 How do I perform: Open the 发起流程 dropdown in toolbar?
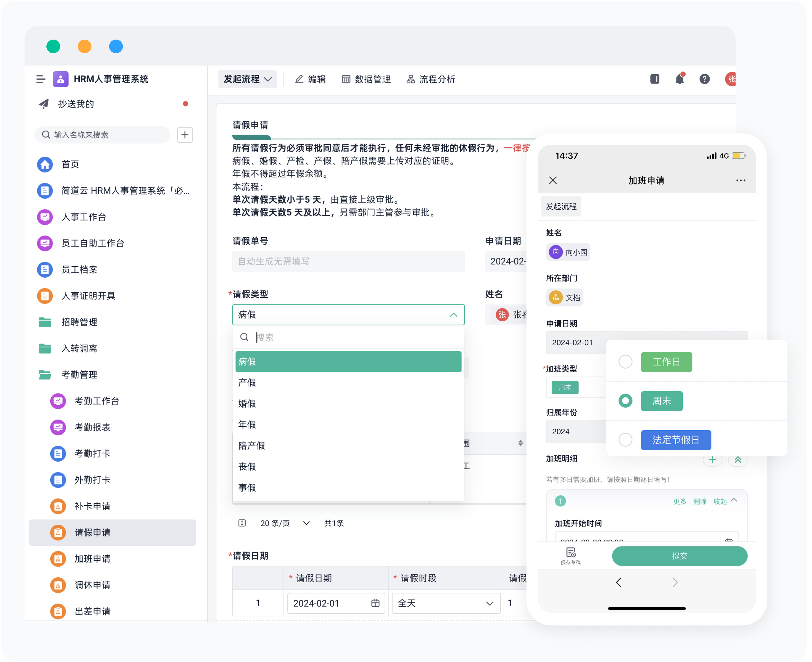(247, 79)
